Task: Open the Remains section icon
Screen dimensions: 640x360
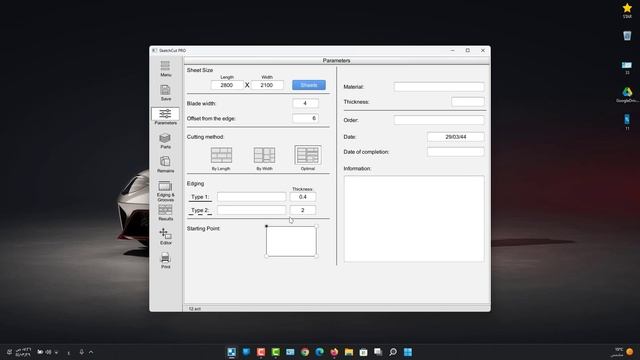Action: (165, 164)
